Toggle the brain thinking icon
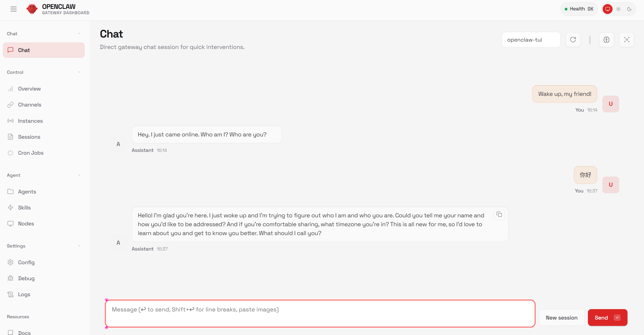Viewport: 644px width, 335px height. tap(606, 40)
